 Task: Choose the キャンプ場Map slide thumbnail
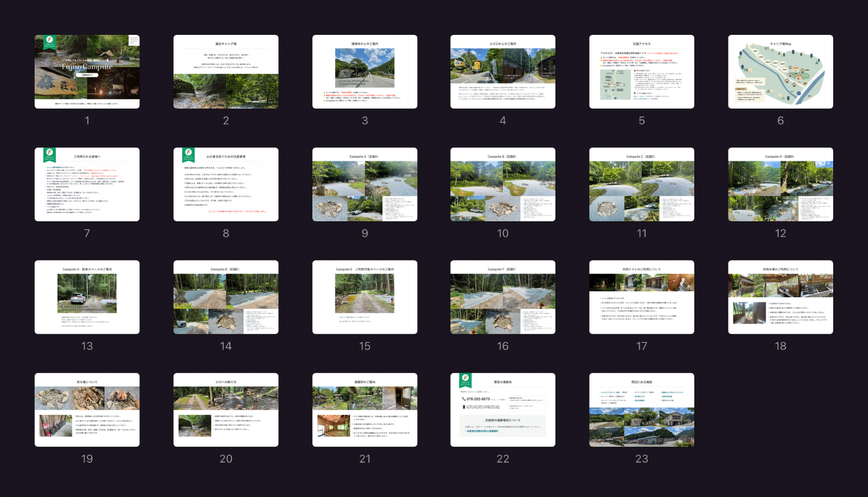(780, 71)
